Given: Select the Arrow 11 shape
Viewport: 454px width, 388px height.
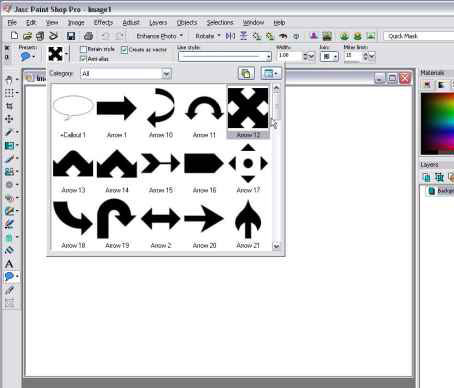Looking at the screenshot, I should tap(204, 113).
